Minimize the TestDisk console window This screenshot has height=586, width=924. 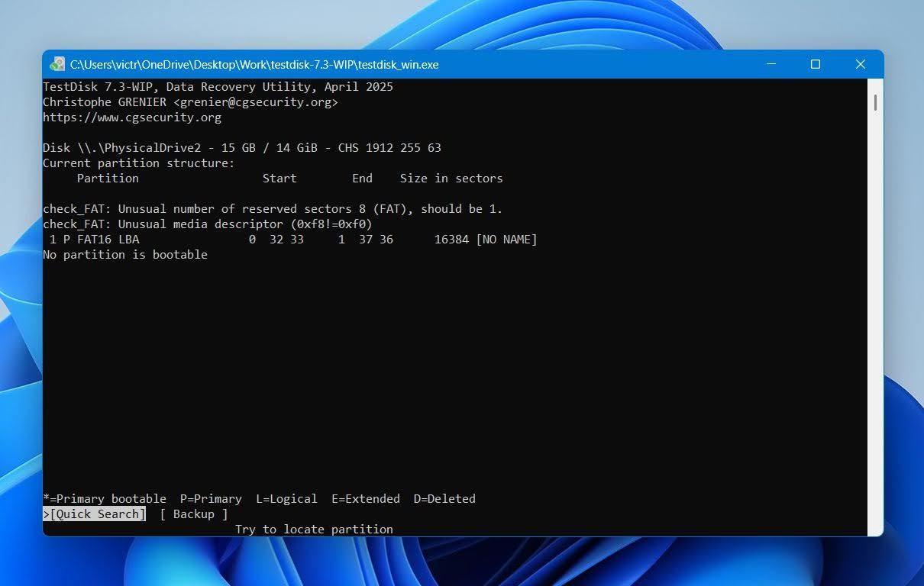click(x=771, y=64)
